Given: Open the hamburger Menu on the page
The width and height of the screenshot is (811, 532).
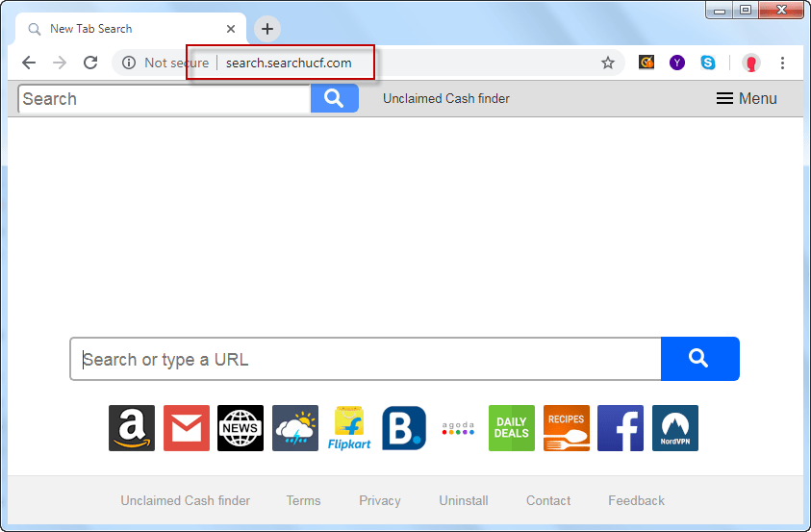Looking at the screenshot, I should 747,98.
